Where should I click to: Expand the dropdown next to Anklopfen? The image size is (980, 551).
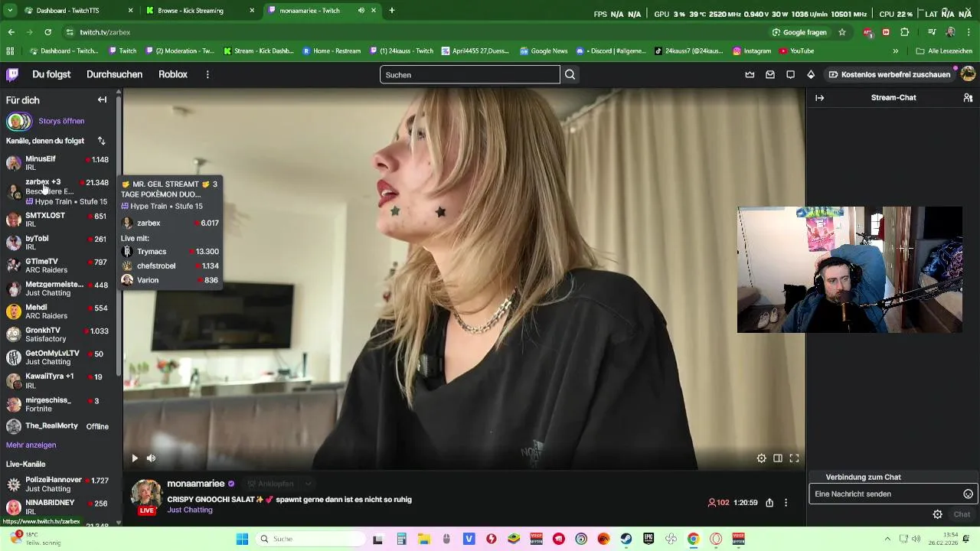(308, 484)
